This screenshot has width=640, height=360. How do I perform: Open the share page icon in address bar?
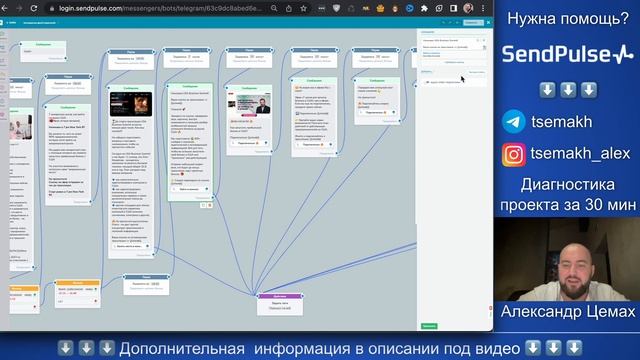(x=289, y=8)
